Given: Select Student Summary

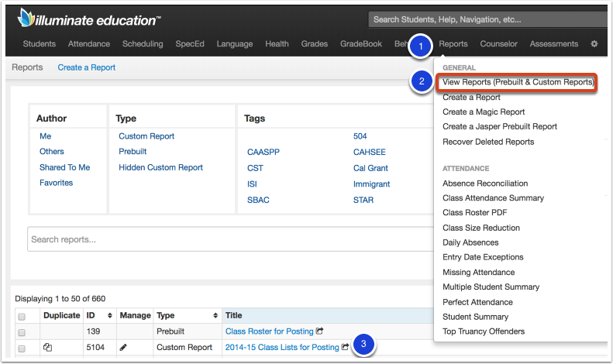Looking at the screenshot, I should 475,317.
